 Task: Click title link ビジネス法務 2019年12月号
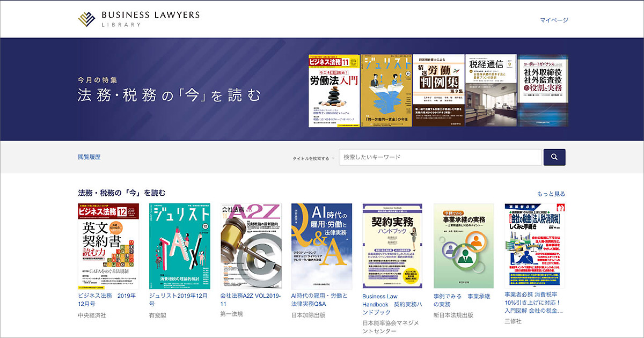click(107, 299)
